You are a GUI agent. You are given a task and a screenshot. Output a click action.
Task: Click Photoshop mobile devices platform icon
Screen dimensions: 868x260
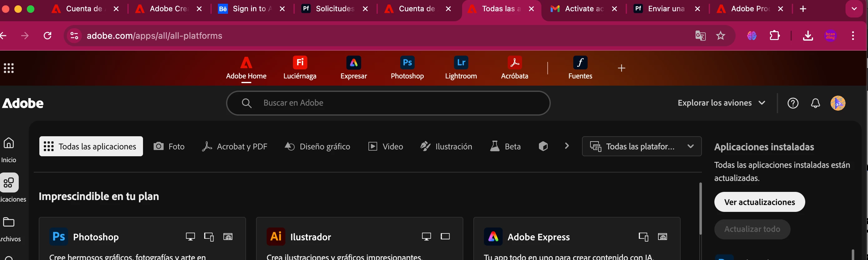(x=209, y=237)
